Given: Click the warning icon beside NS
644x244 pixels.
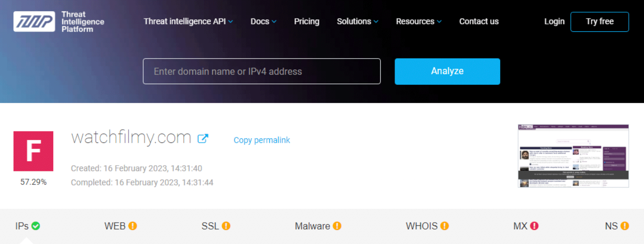Looking at the screenshot, I should click(x=625, y=226).
